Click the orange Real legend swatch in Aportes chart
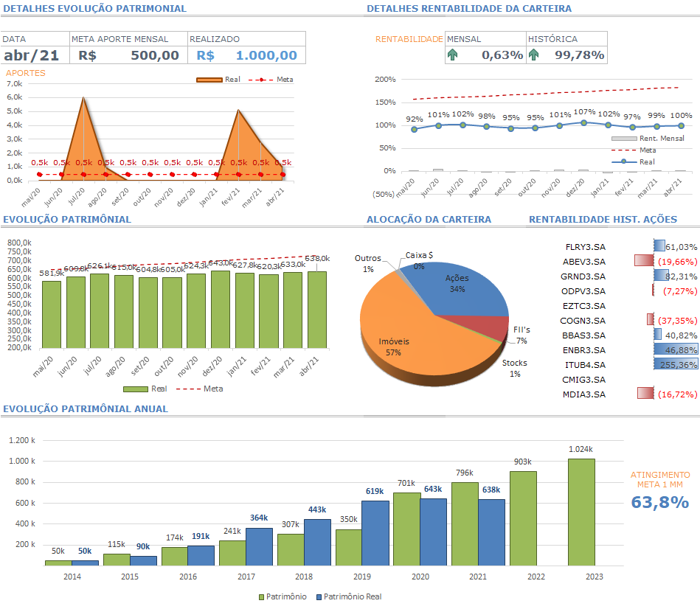Screen dimensions: 700x609 click(x=209, y=80)
